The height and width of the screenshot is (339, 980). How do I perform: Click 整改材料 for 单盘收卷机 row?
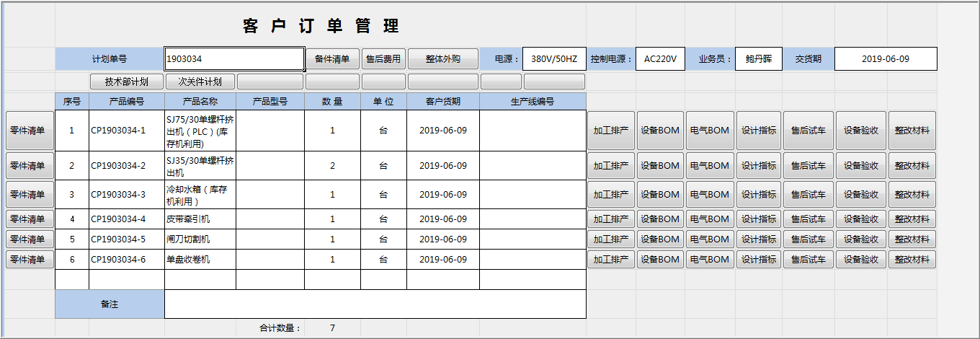tap(912, 260)
